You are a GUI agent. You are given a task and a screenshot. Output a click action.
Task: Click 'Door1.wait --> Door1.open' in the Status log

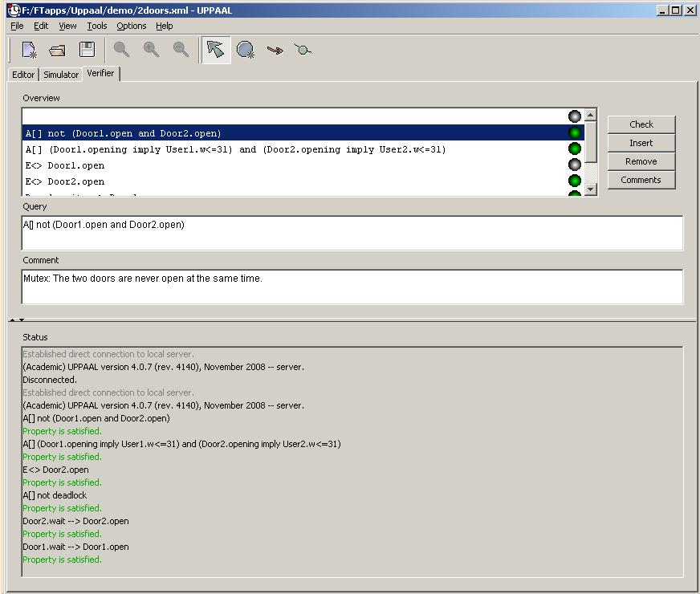(x=76, y=547)
